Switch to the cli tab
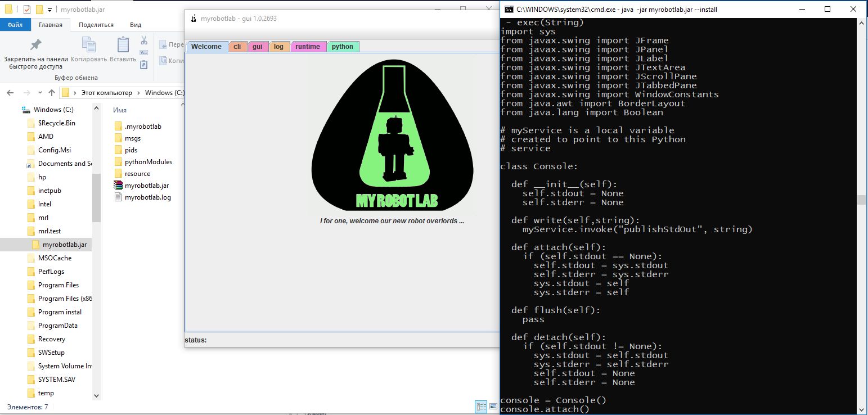Screen dimensions: 868x415 point(237,47)
